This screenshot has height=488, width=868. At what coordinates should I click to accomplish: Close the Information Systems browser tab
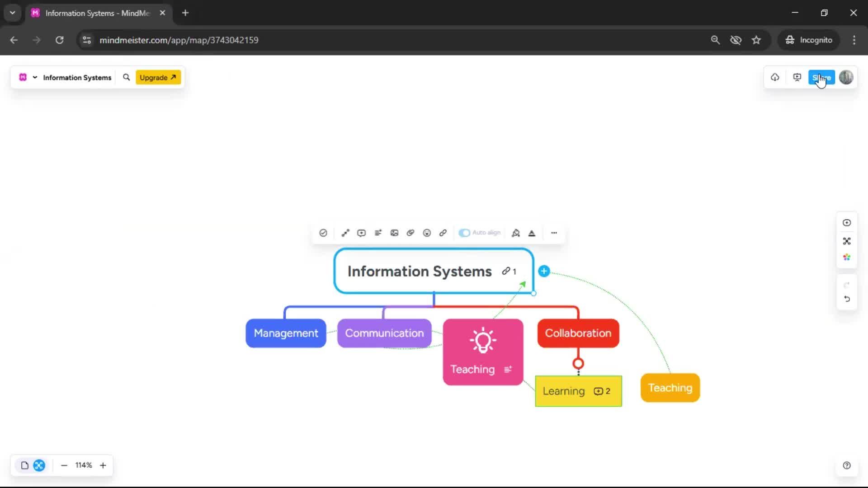[162, 13]
